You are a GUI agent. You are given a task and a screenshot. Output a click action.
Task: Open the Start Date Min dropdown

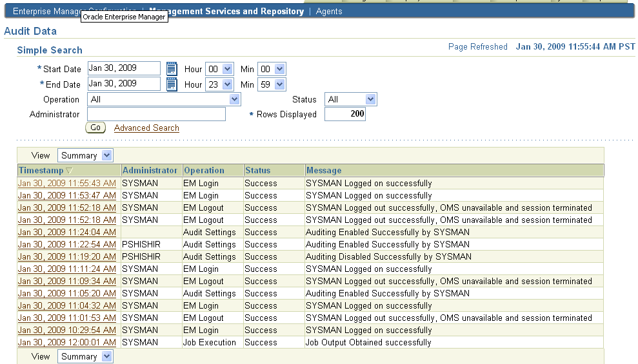(272, 69)
